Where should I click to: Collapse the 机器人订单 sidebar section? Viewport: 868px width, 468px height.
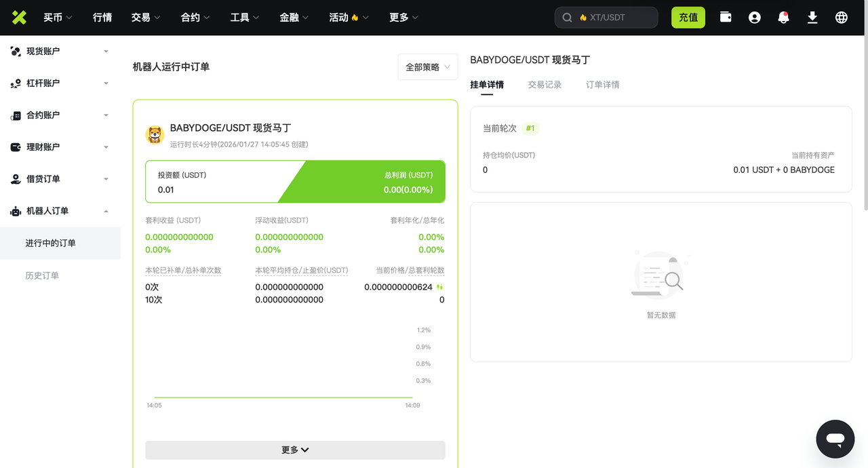[60, 211]
